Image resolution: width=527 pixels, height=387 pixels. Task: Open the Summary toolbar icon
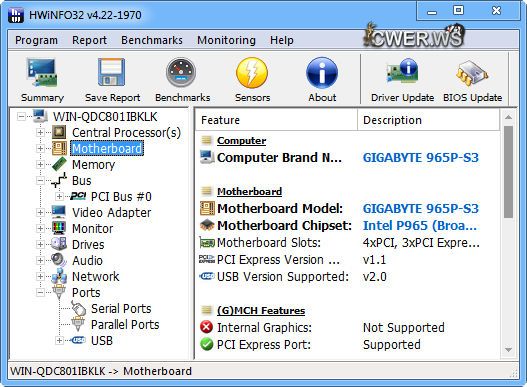pos(42,72)
